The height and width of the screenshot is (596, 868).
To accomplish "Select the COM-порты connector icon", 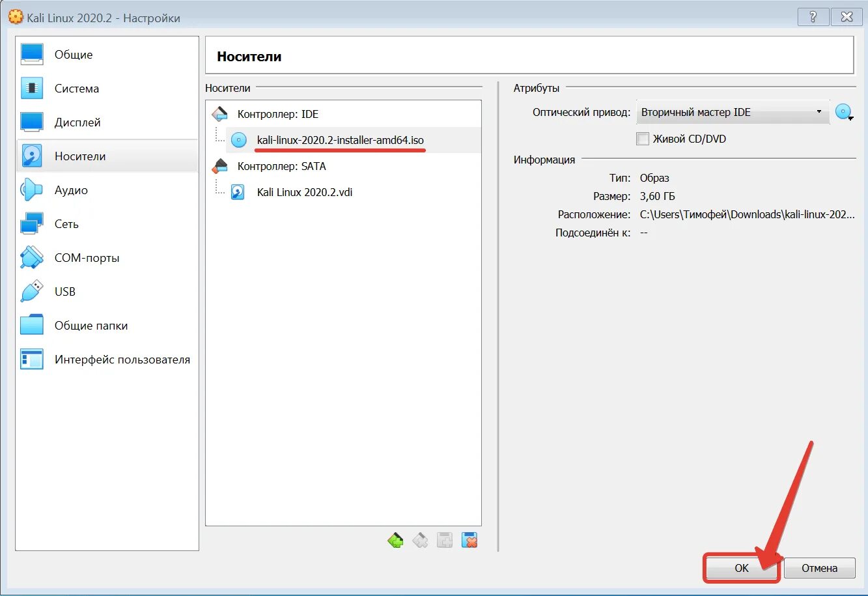I will coord(32,258).
